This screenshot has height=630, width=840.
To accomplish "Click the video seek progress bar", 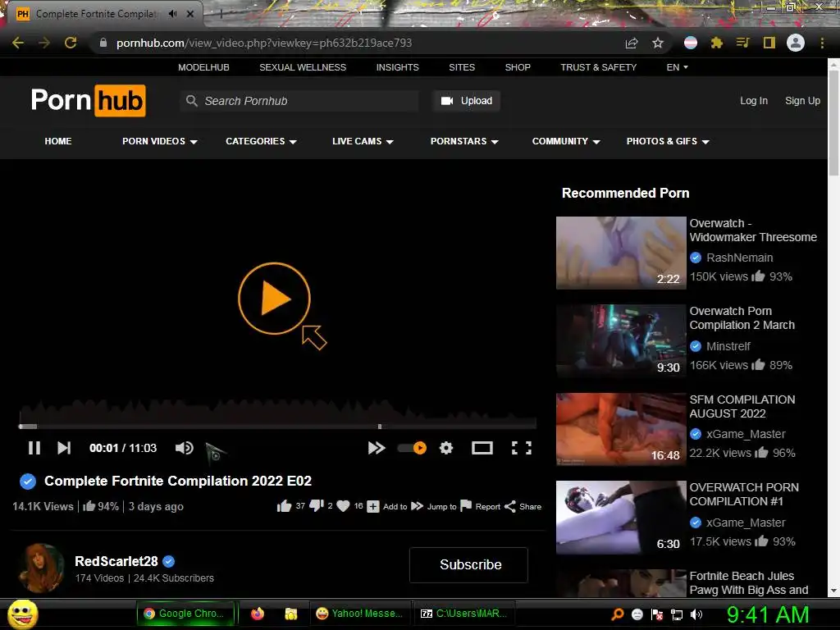I will [277, 427].
